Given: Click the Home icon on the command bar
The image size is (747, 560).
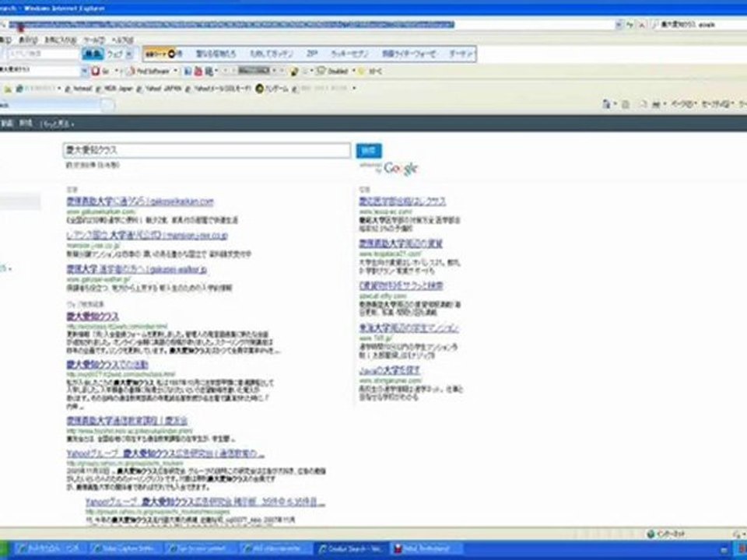Looking at the screenshot, I should pos(606,104).
